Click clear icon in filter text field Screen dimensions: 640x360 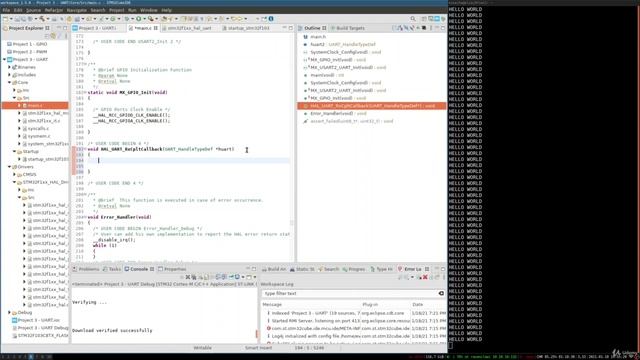(x=441, y=293)
